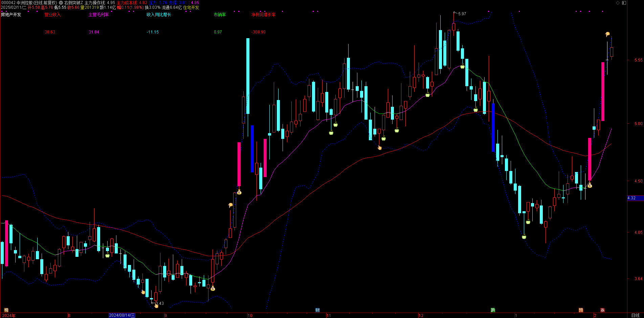This screenshot has height=318, width=644.
Task: Click the 主营毛利率 heading
Action: click(x=98, y=15)
